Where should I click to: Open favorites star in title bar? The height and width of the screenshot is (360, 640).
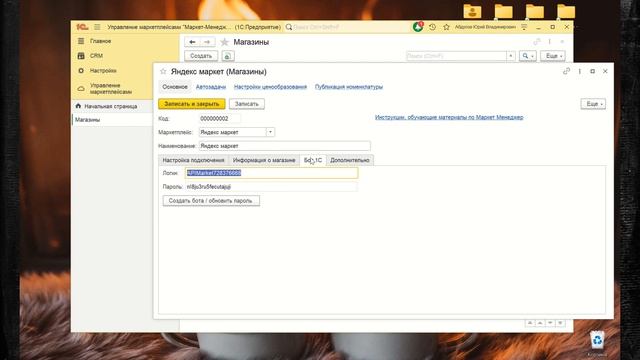(447, 27)
